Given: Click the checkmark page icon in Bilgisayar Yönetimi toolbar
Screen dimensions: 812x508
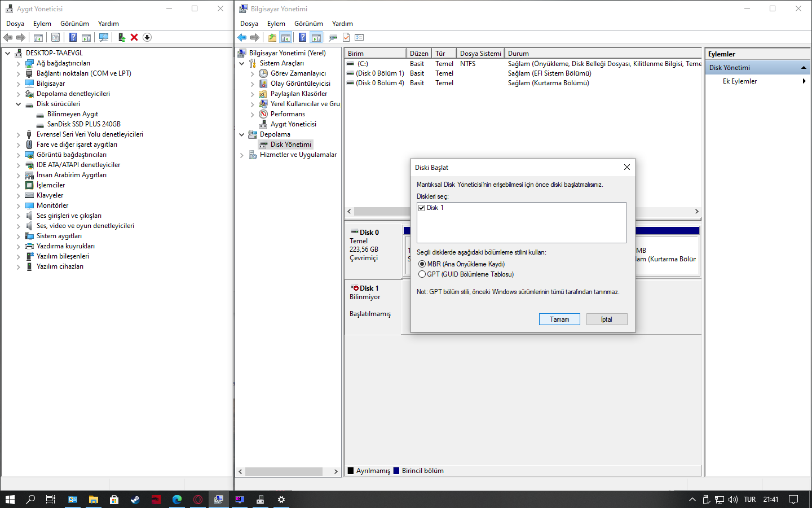Looking at the screenshot, I should (346, 37).
